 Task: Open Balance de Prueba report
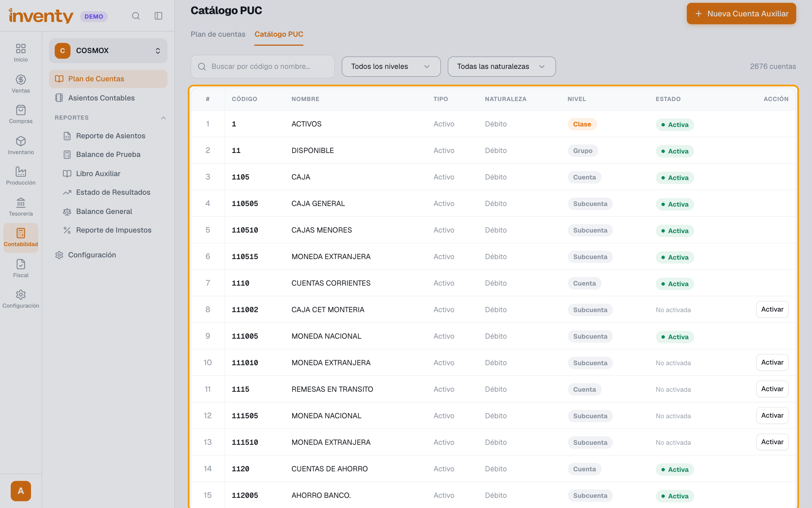[108, 155]
